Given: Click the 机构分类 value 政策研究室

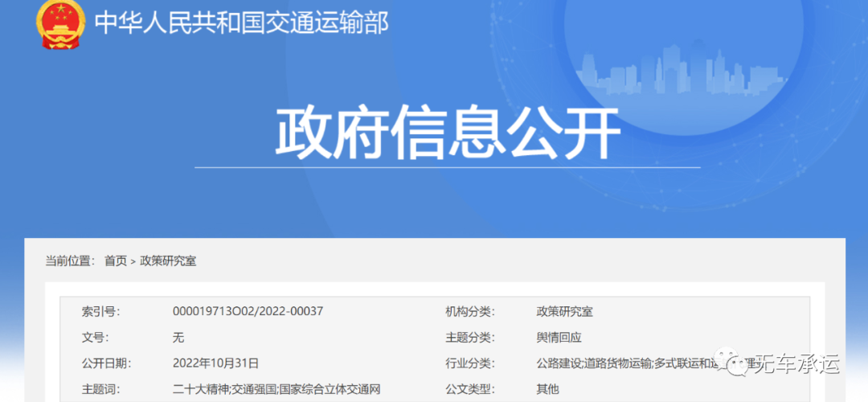Looking at the screenshot, I should coord(565,312).
